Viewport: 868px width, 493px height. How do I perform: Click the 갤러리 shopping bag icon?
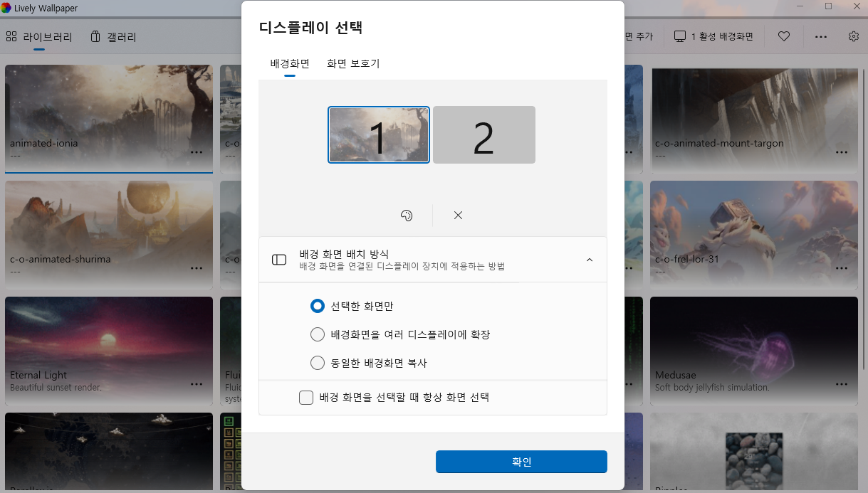coord(96,36)
